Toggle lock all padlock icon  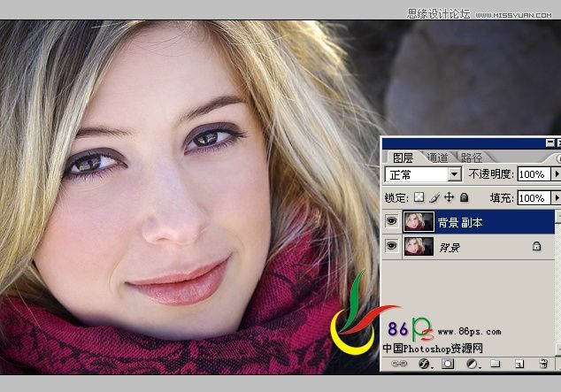pos(464,197)
